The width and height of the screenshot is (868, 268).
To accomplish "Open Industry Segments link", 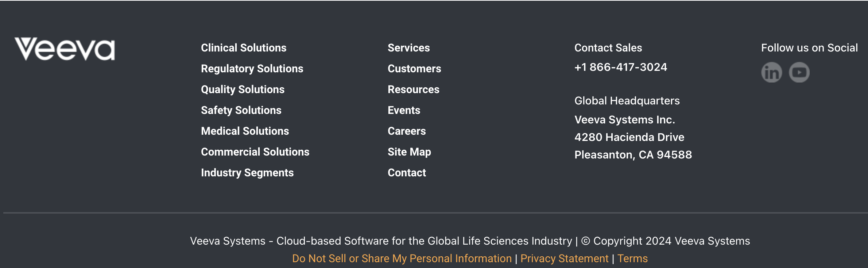I will (x=247, y=173).
